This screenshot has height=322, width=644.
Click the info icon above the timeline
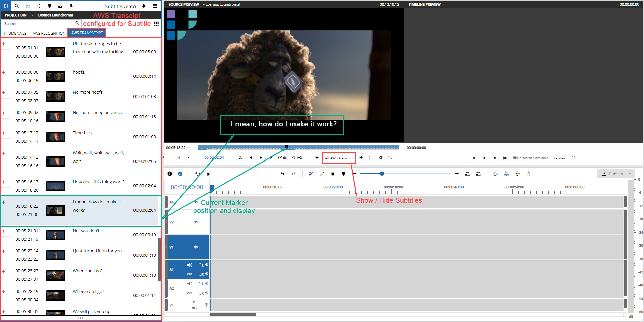point(170,174)
